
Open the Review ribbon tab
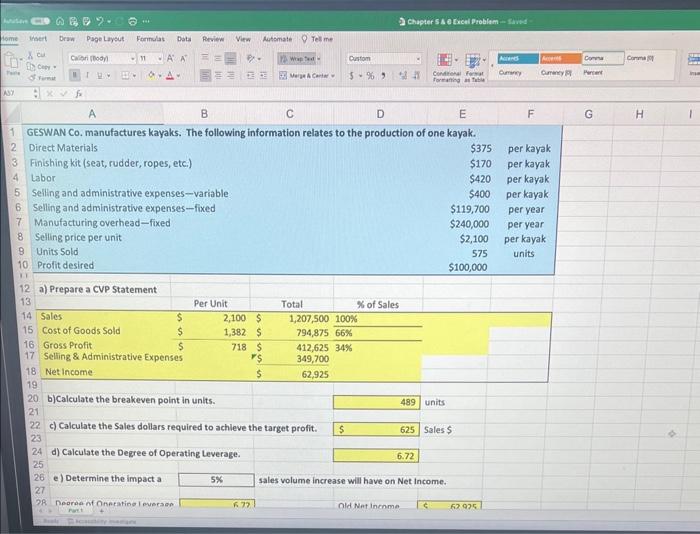point(213,39)
